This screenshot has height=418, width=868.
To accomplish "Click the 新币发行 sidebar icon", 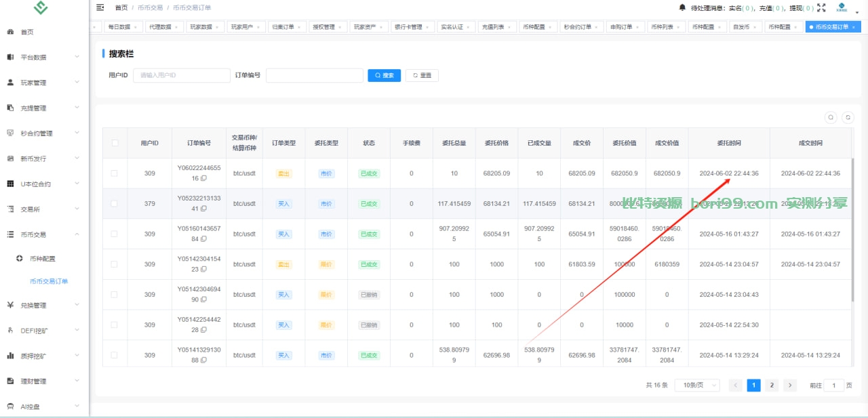I will coord(10,159).
